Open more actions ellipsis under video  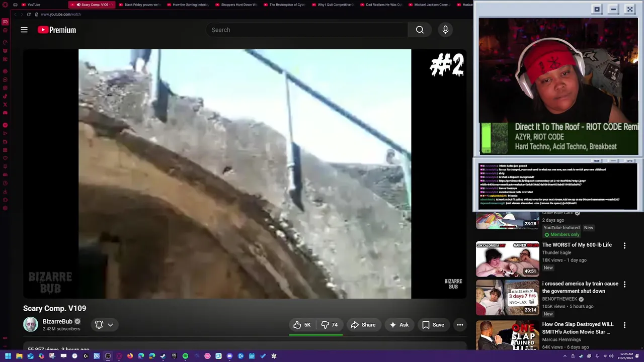point(460,325)
